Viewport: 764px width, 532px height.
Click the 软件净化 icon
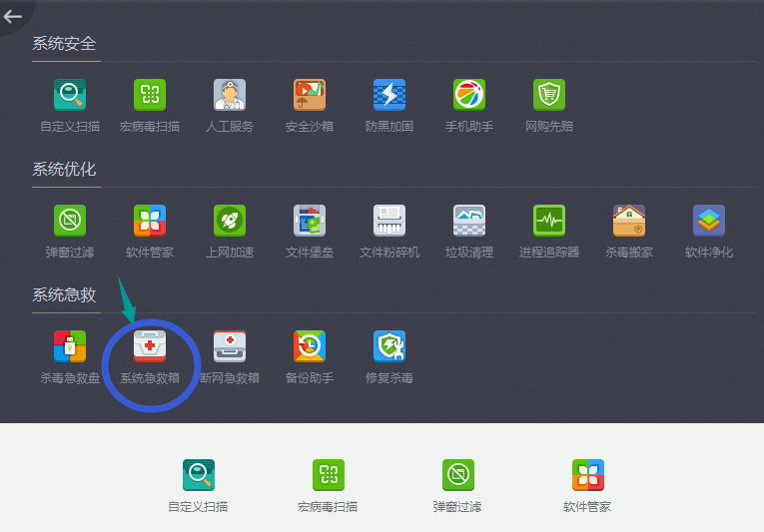click(709, 221)
